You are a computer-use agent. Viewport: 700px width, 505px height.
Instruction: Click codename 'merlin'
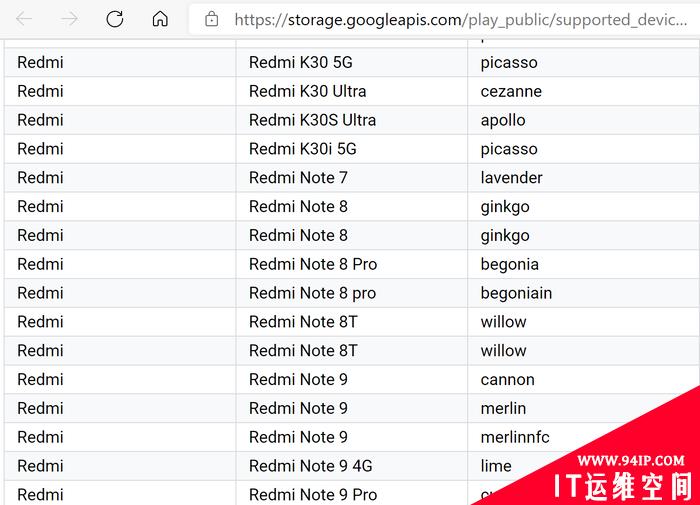pos(503,408)
